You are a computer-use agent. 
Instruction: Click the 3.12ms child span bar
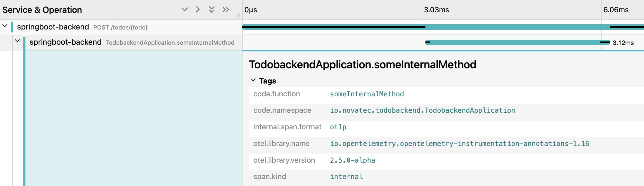tap(517, 42)
